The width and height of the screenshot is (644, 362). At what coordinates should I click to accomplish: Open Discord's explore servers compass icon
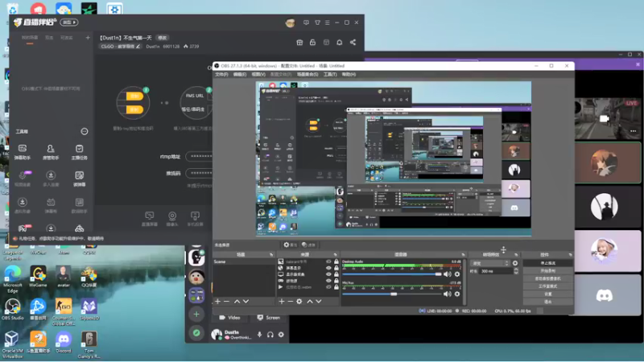tap(196, 333)
